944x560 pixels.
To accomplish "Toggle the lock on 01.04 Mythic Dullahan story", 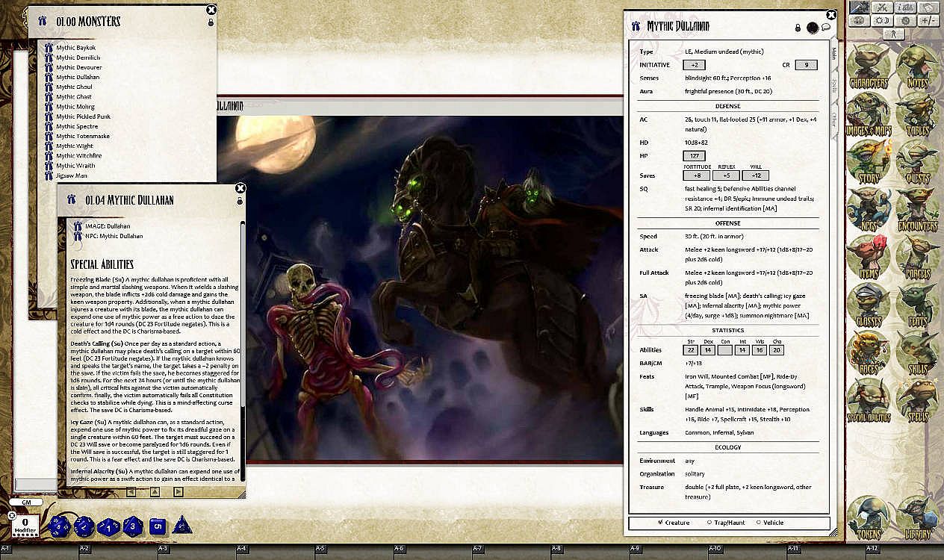I will (240, 202).
